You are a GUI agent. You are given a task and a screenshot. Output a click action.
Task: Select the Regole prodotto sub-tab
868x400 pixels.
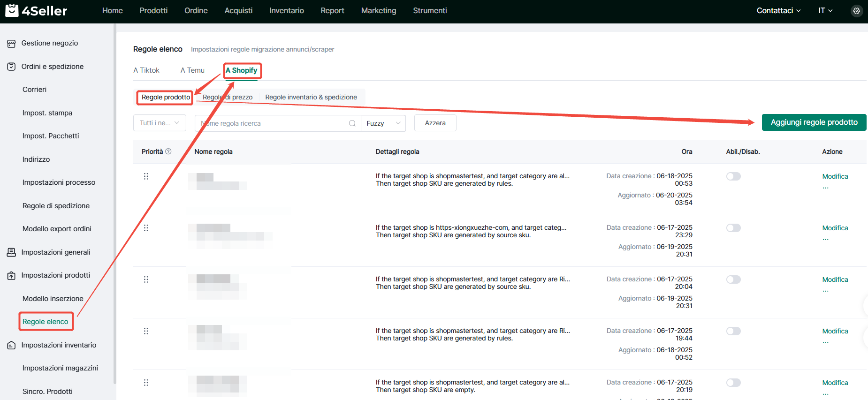tap(166, 97)
